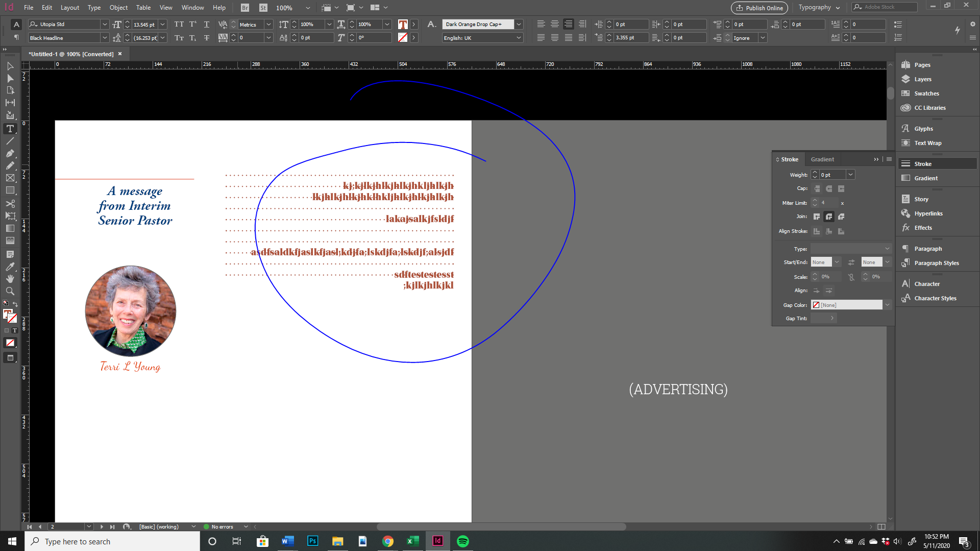Click the next page navigation arrow

[x=102, y=526]
